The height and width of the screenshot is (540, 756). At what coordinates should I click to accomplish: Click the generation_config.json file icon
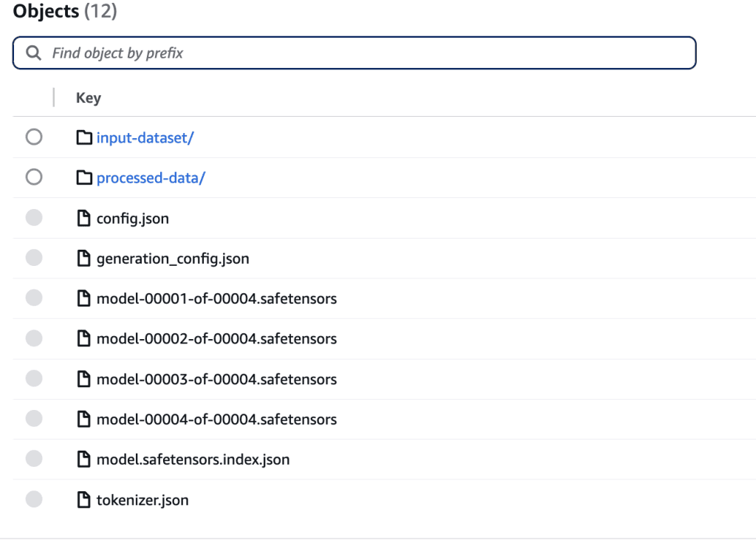point(85,259)
